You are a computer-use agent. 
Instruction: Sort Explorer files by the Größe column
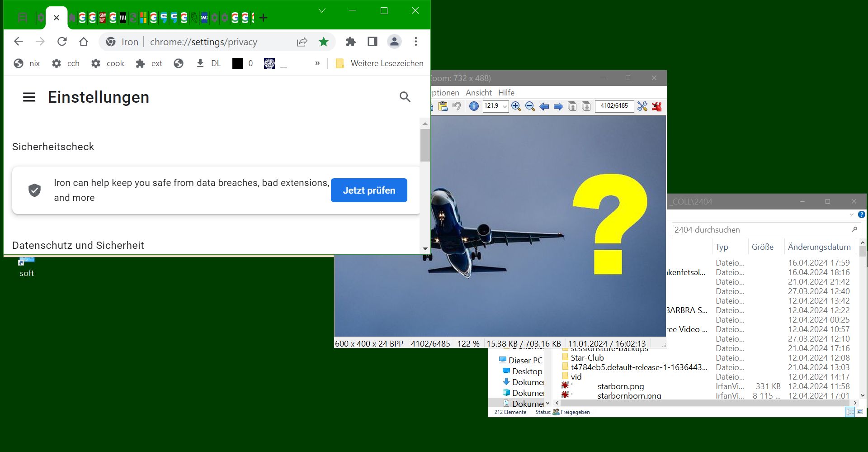click(763, 247)
